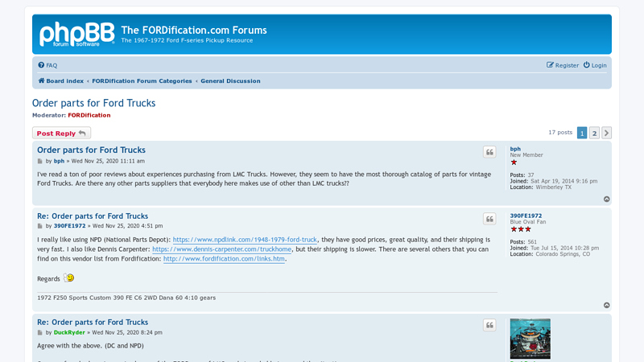Quote the first post by bph
This screenshot has width=644, height=362.
[x=489, y=152]
